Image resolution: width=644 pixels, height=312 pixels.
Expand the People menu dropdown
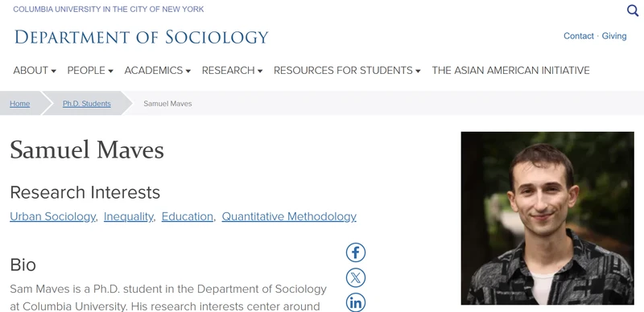click(x=90, y=71)
